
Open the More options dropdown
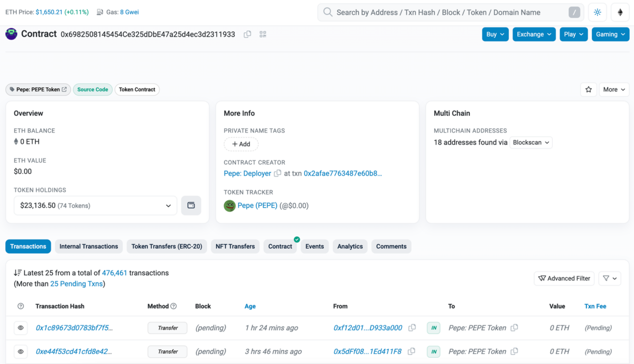614,89
